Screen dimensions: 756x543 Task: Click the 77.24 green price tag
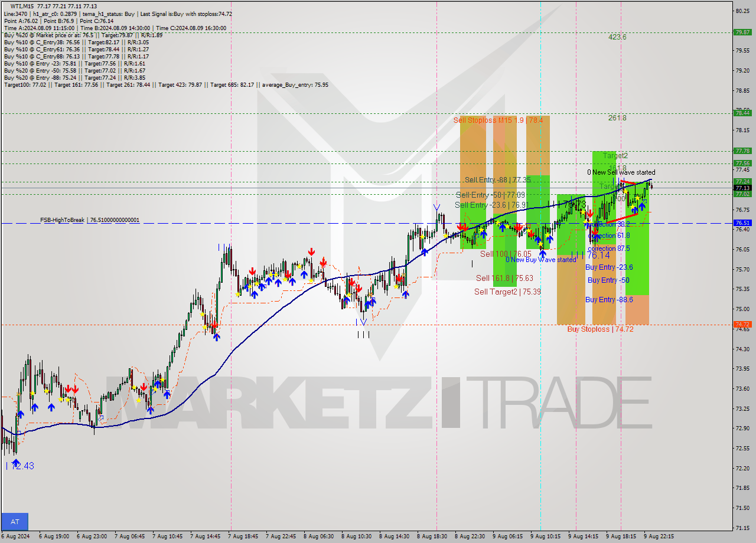[x=742, y=182]
